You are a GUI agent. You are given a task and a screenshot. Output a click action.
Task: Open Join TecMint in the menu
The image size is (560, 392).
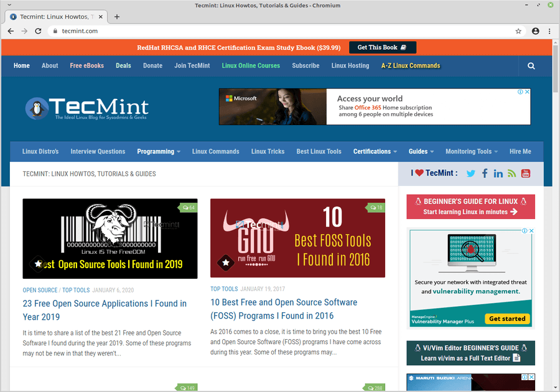pos(192,66)
